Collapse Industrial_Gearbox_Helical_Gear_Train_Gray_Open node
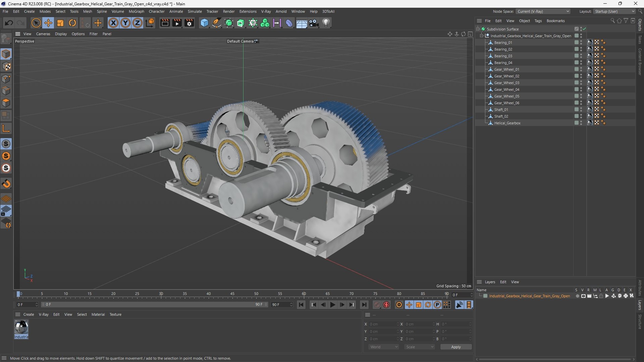 pos(481,36)
